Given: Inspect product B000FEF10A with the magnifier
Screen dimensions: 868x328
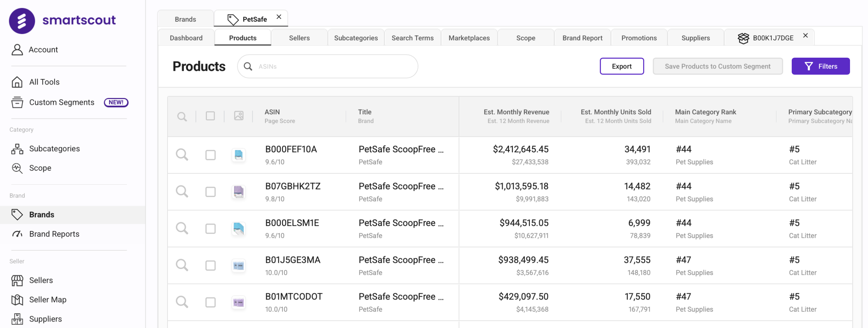Looking at the screenshot, I should [182, 155].
